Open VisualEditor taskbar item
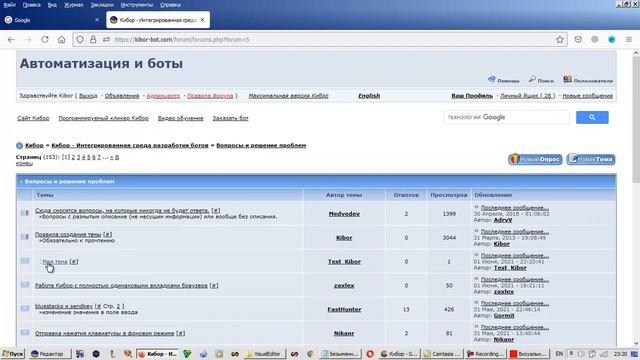 263,354
